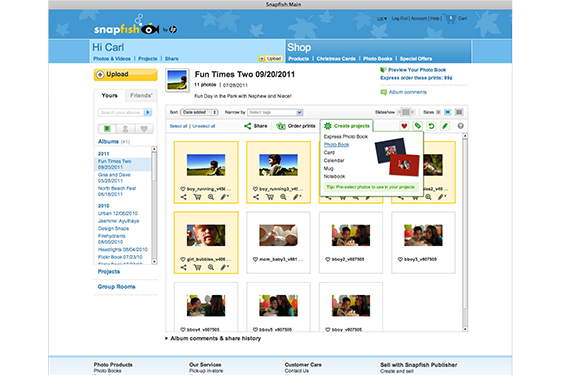
Task: Click the Select all link
Action: [178, 126]
